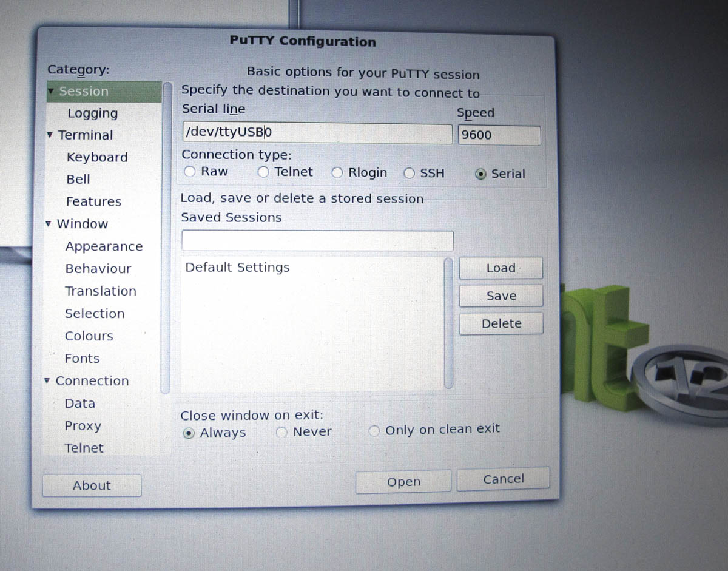Open the serial connection
Image resolution: width=728 pixels, height=571 pixels.
tap(402, 481)
